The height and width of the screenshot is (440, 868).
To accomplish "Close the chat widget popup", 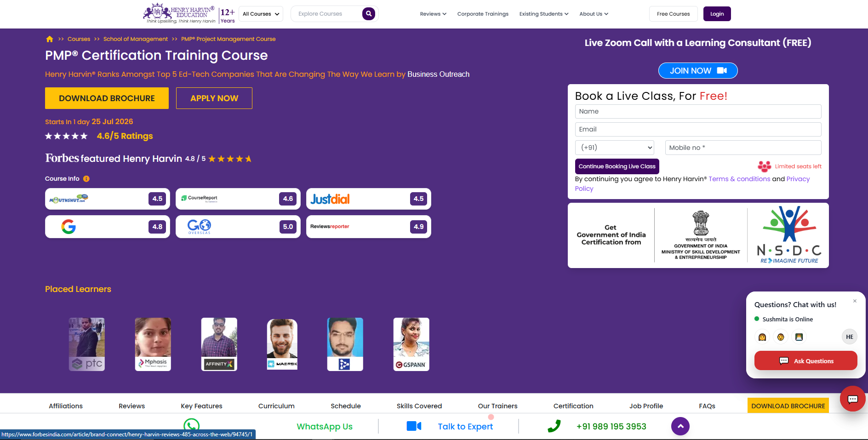I will pos(855,301).
